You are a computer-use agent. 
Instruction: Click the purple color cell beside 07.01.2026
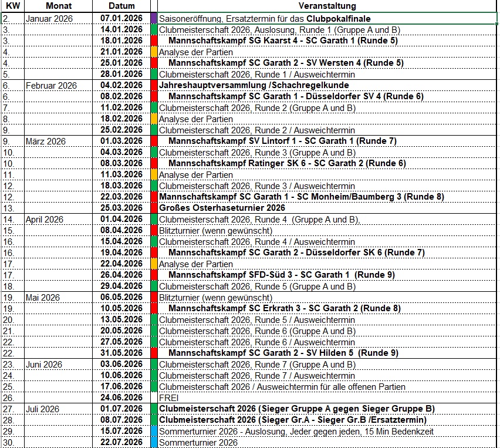click(x=154, y=19)
